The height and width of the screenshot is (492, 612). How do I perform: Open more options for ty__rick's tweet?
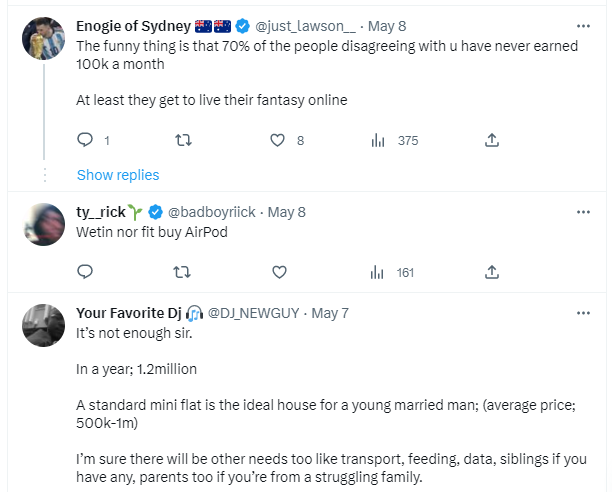(584, 212)
